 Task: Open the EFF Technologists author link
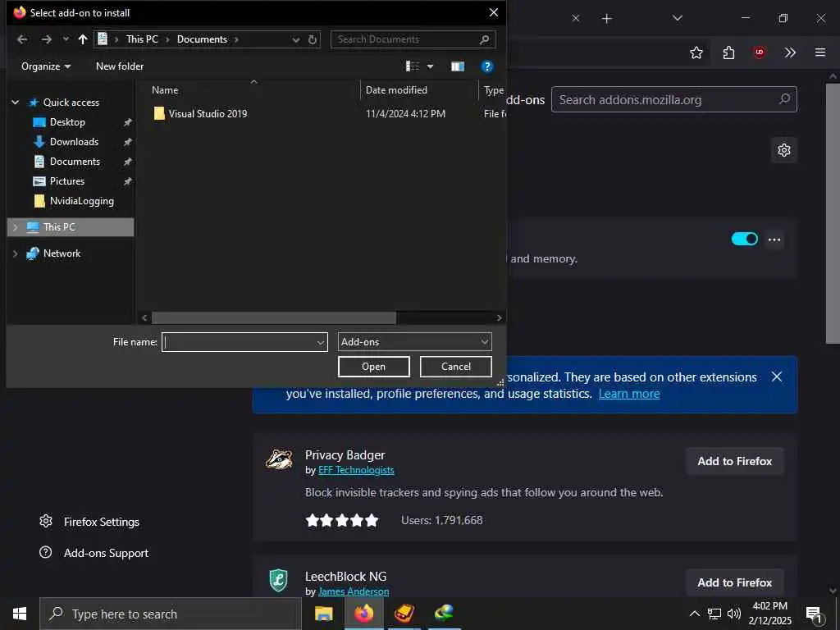coord(356,470)
